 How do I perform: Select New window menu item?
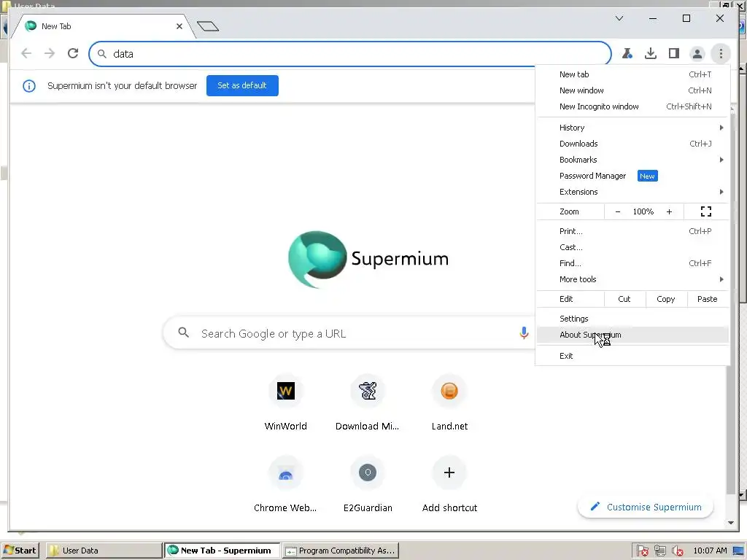click(632, 90)
